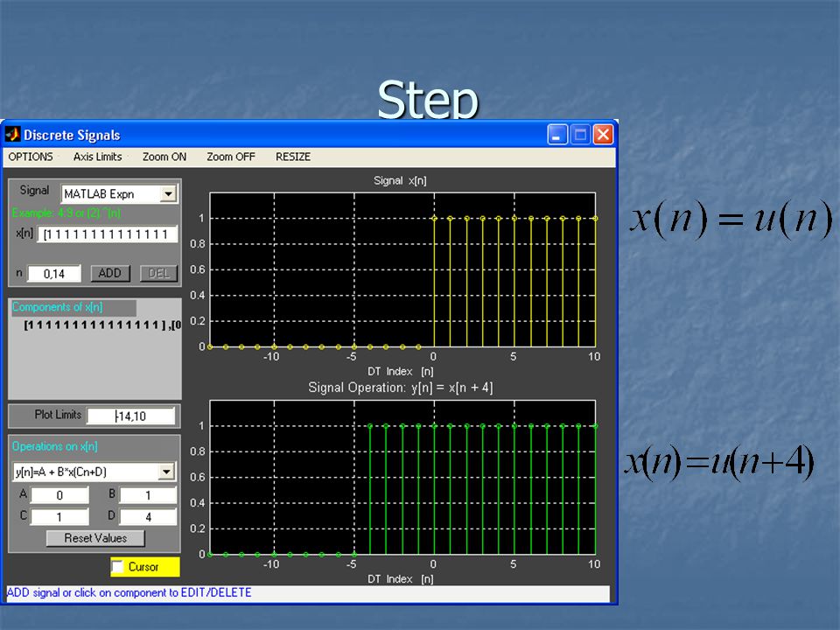Select the component [1 1 1 1 ...] in the list

pyautogui.click(x=101, y=325)
